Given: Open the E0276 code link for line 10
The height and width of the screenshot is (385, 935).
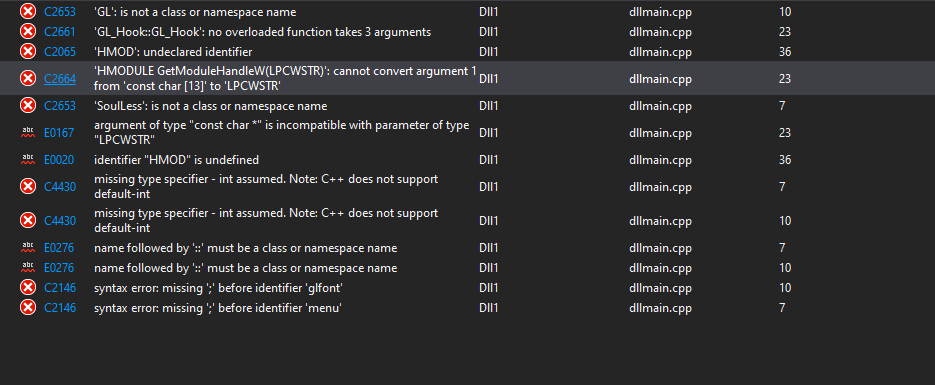Looking at the screenshot, I should click(59, 268).
